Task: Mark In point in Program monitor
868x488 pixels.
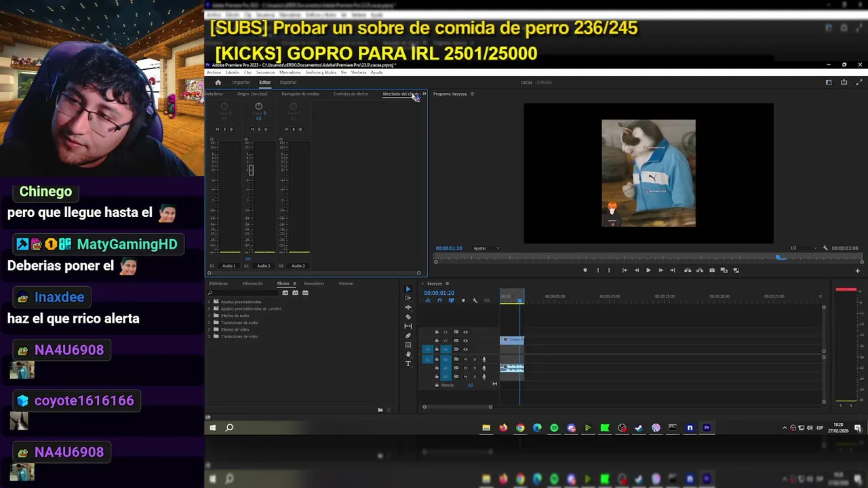Action: click(x=598, y=270)
